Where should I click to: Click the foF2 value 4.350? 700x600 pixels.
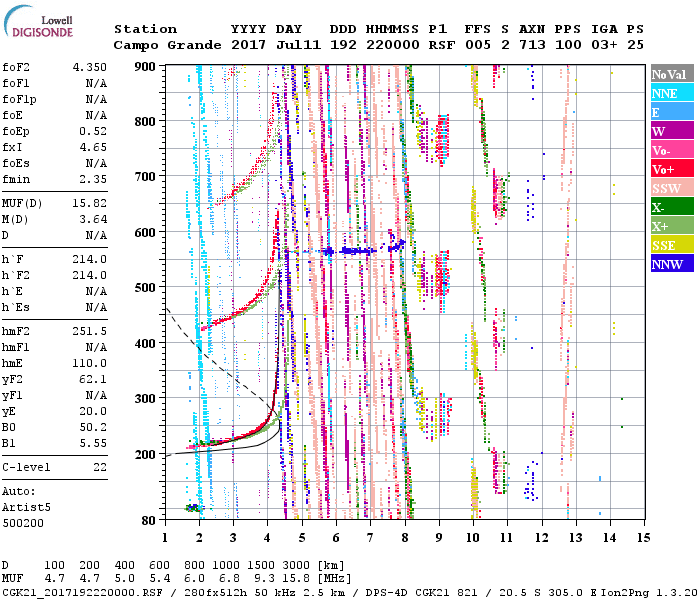[x=89, y=67]
